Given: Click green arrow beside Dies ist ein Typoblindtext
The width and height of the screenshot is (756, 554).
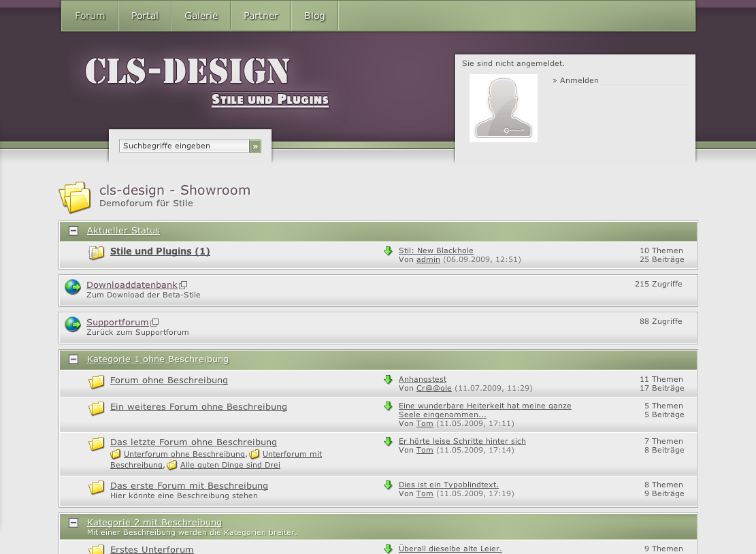Looking at the screenshot, I should (x=388, y=485).
